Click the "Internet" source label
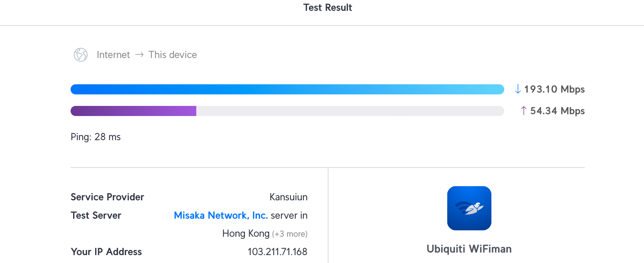Screen dimensions: 644x263 [x=113, y=55]
